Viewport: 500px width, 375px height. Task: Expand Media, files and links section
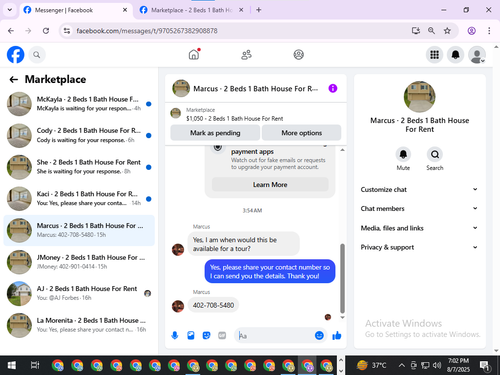pos(419,228)
